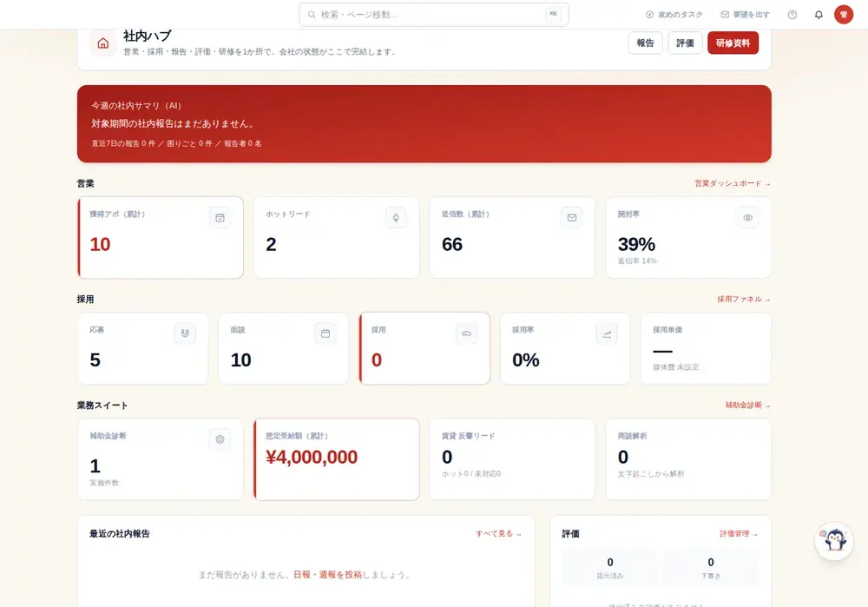The width and height of the screenshot is (868, 607).
Task: Open 攻めのタスク in the top bar
Action: click(674, 15)
